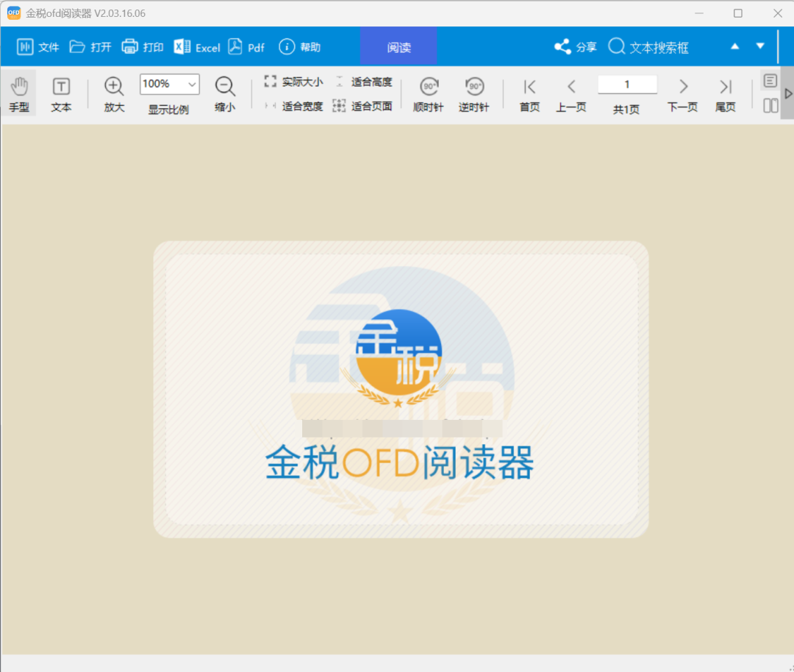Screen dimensions: 794x672
Task: Switch to the 阅读 (reading) tab
Action: pos(398,46)
